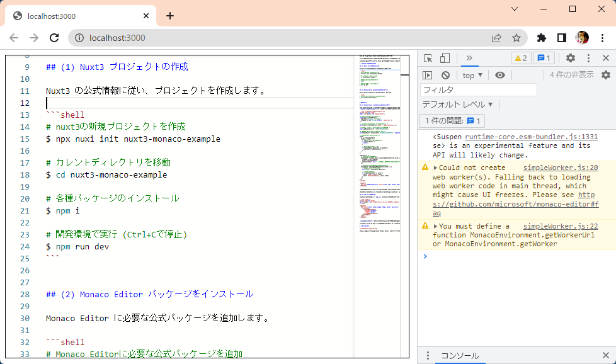Open simpleWorker.js:22 source link
Screen dimensions: 616x364
(x=560, y=226)
